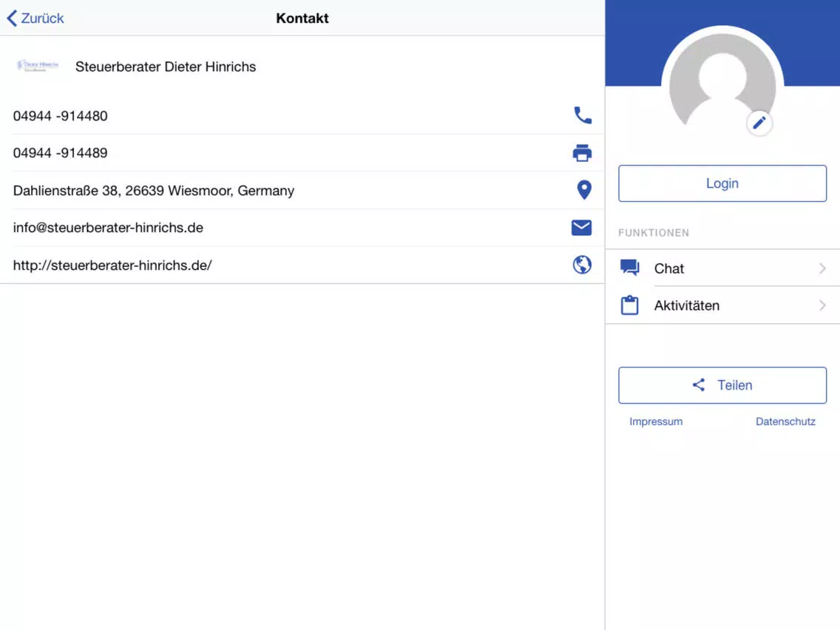Click the Kontakt page title
Viewport: 840px width, 630px height.
pyautogui.click(x=302, y=18)
